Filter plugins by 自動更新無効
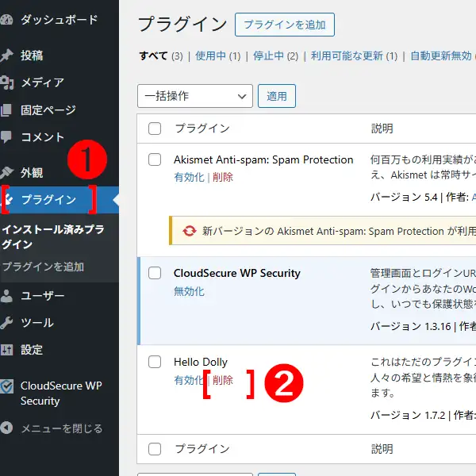The height and width of the screenshot is (476, 476). (x=441, y=56)
